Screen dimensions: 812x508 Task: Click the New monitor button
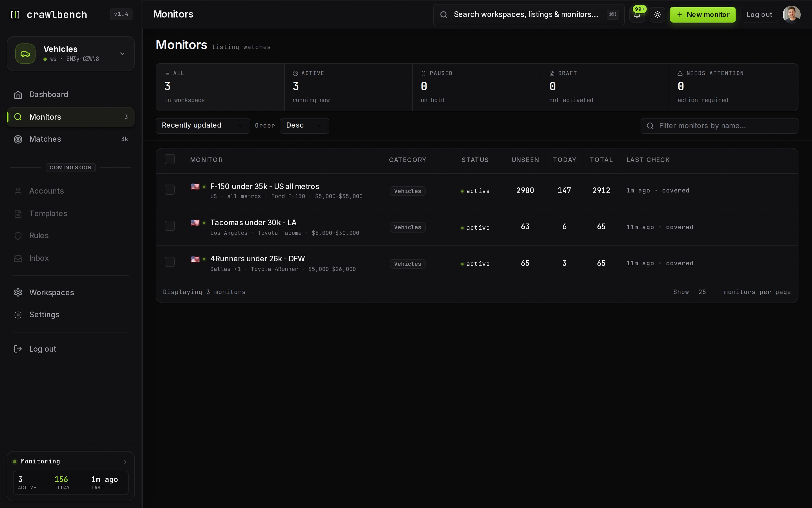(x=703, y=15)
